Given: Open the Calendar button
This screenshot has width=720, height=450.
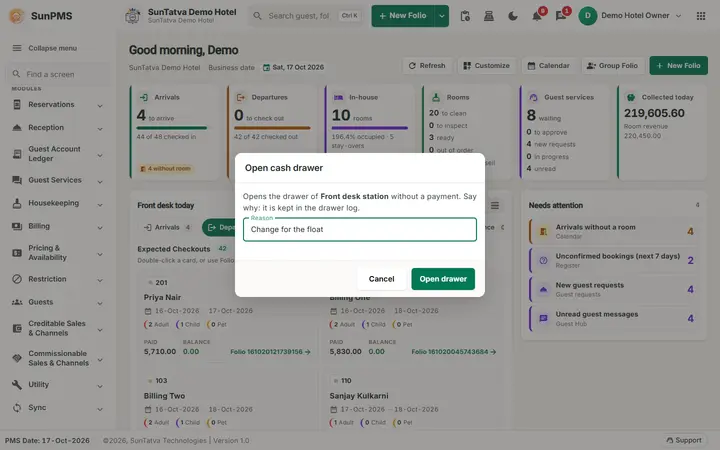Looking at the screenshot, I should pos(549,66).
